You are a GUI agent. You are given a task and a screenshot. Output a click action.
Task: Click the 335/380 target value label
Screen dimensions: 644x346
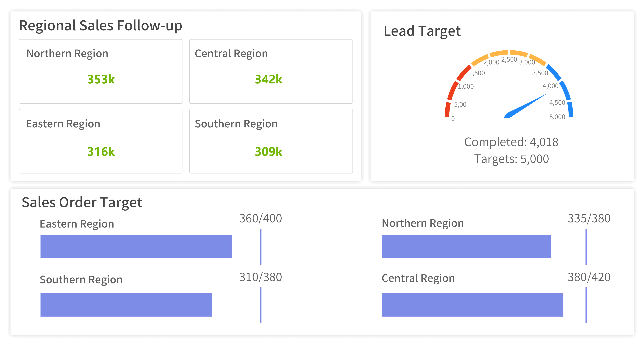(589, 218)
